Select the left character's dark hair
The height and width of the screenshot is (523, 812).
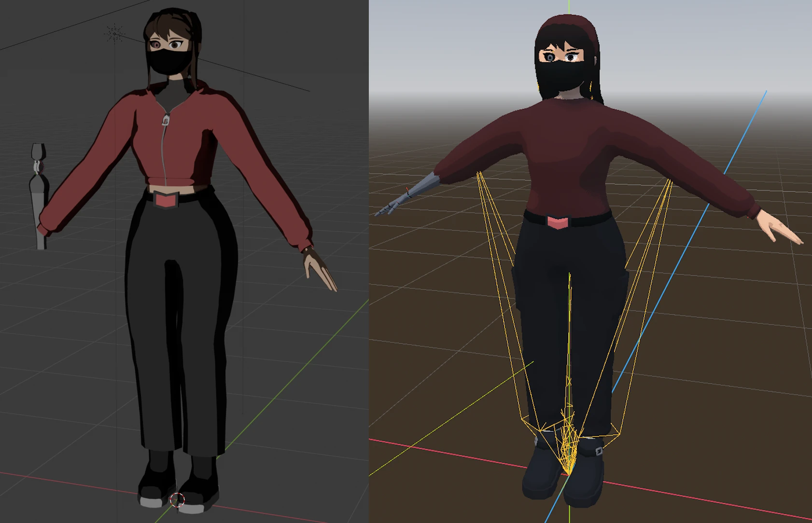pyautogui.click(x=167, y=27)
